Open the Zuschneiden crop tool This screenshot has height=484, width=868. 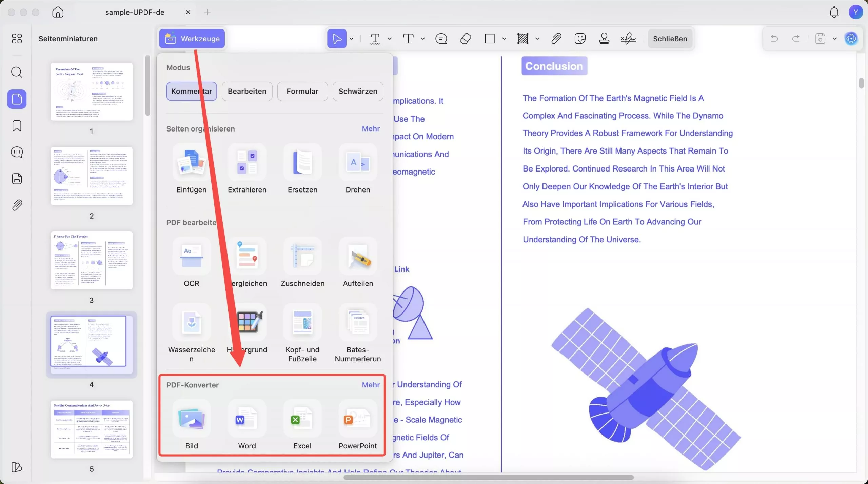[302, 257]
